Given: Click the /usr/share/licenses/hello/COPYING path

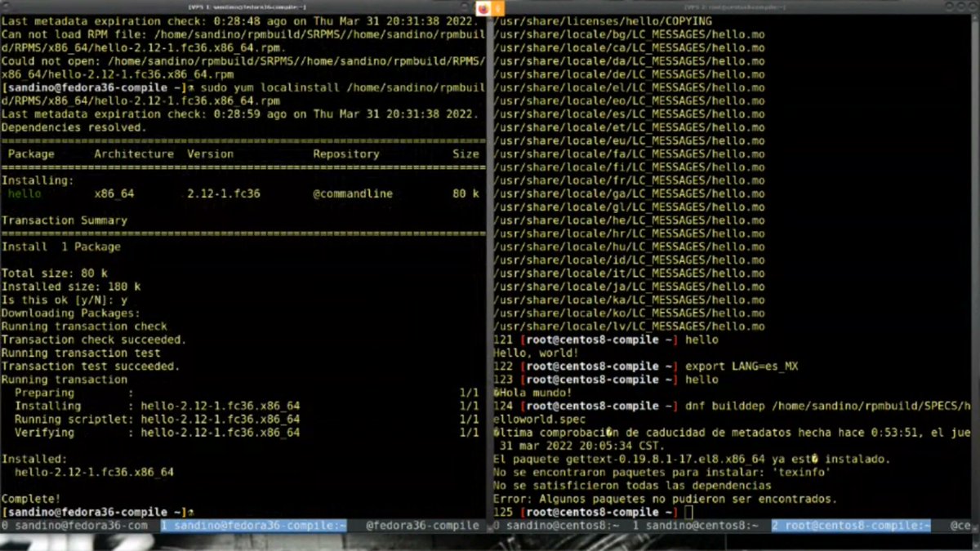Looking at the screenshot, I should (x=603, y=21).
